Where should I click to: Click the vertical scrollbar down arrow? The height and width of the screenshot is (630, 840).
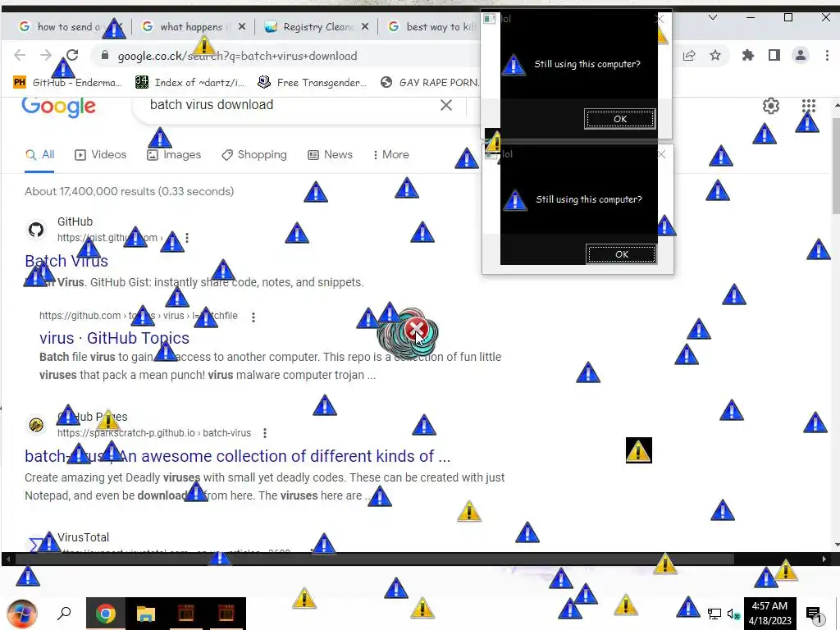pyautogui.click(x=836, y=545)
